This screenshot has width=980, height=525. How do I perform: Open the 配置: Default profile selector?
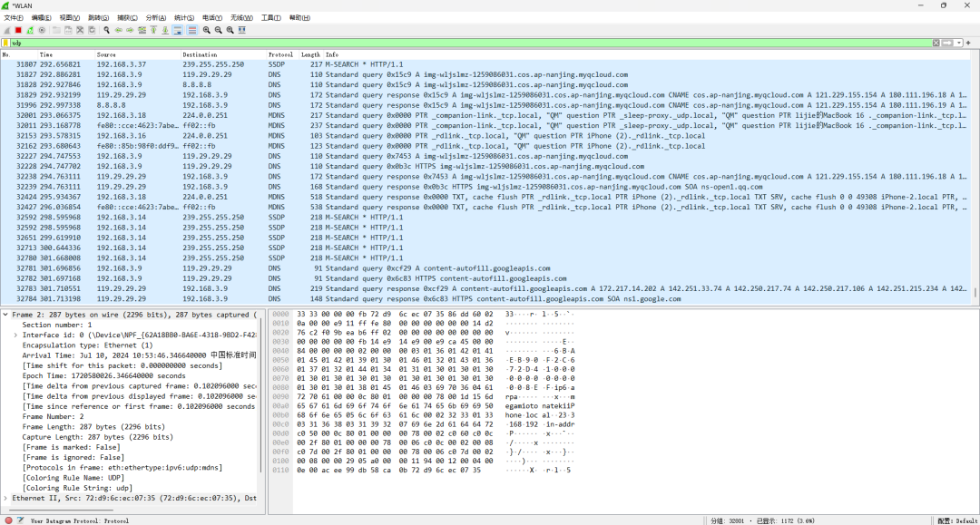[957, 520]
